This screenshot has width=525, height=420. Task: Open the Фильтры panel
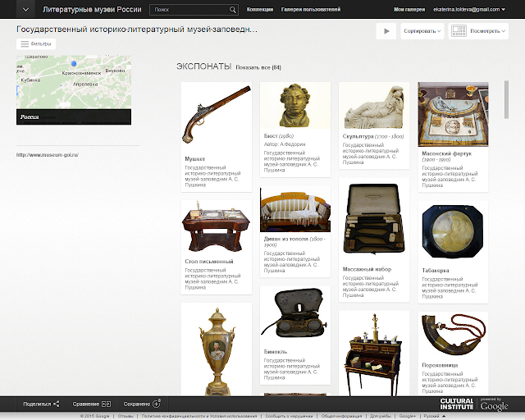36,43
